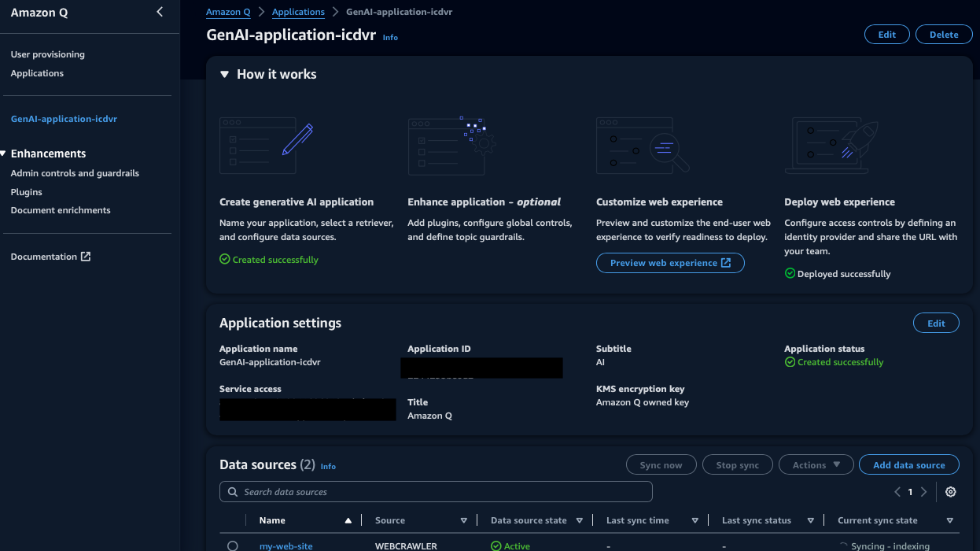Click the Customize web experience illustration
Screen dimensions: 980x551
pyautogui.click(x=643, y=146)
